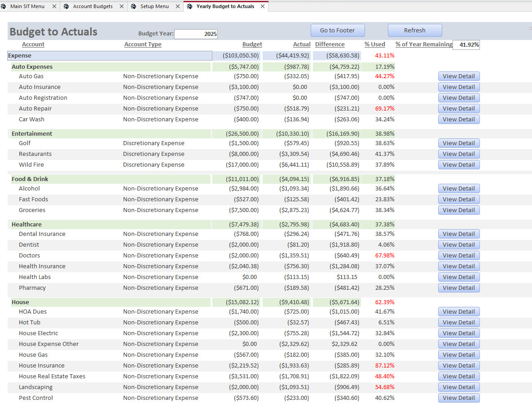Open View Detail for House Expense Other
The image size is (532, 403).
pyautogui.click(x=459, y=344)
